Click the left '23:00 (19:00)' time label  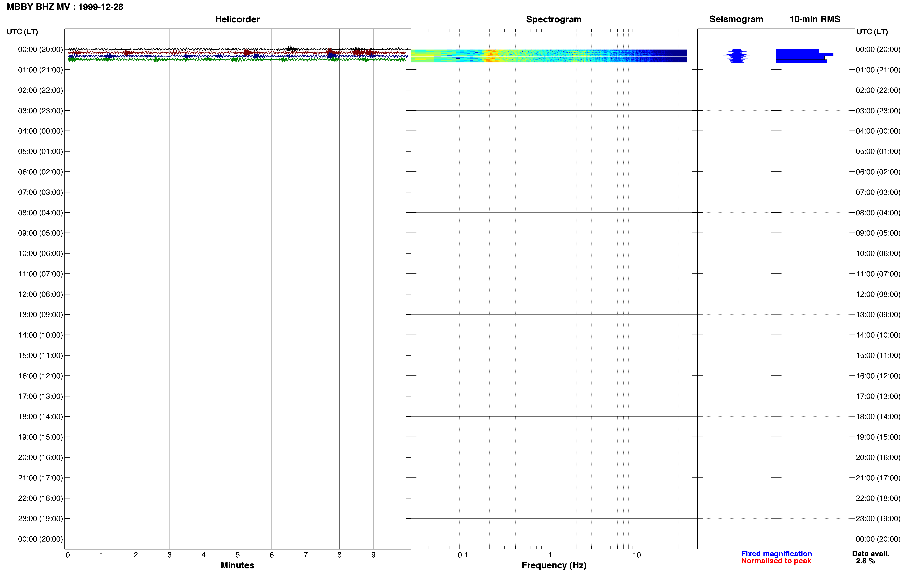pyautogui.click(x=41, y=519)
